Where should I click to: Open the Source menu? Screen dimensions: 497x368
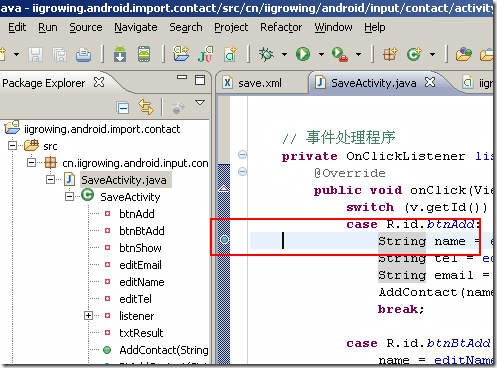(x=86, y=27)
